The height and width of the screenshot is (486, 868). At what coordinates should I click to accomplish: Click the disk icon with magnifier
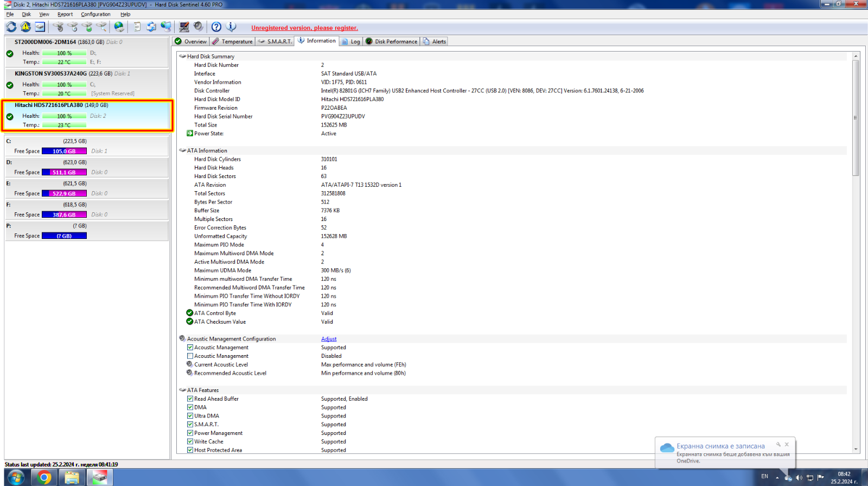(x=101, y=27)
